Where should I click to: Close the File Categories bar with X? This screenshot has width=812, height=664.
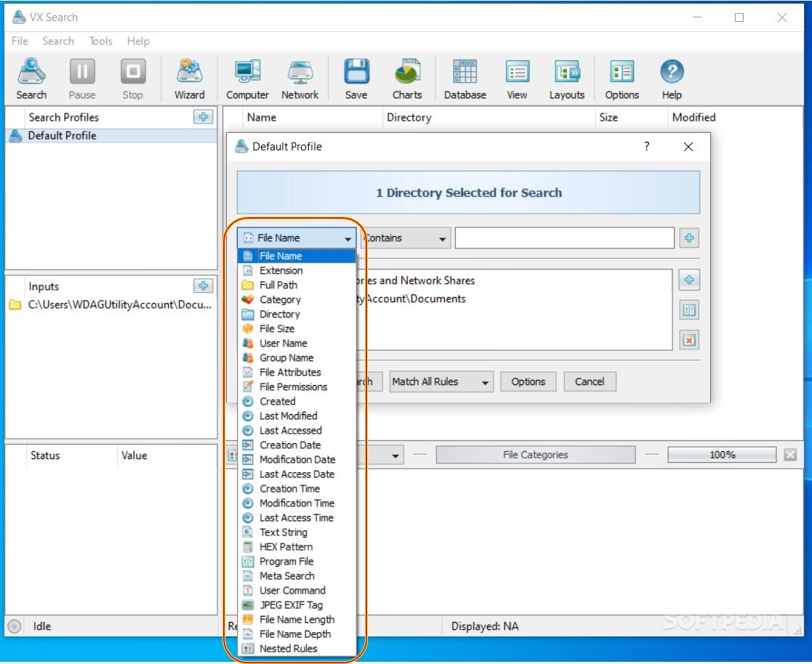790,455
